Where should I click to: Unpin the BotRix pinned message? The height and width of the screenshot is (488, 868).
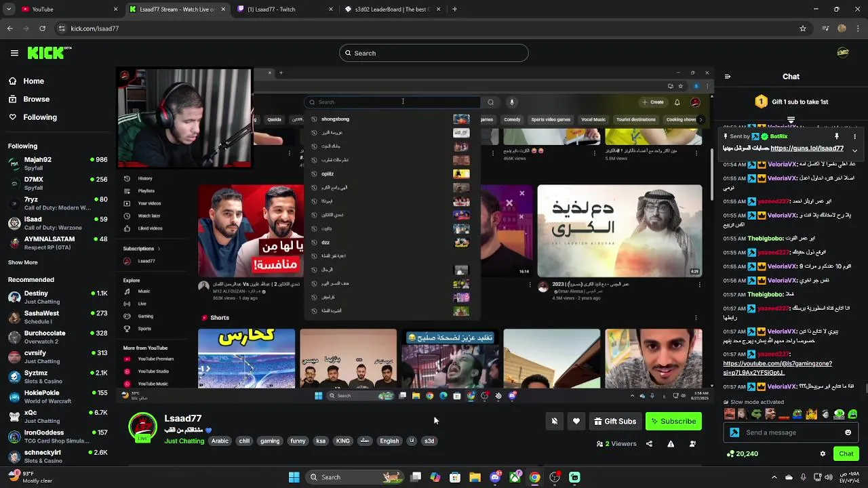pyautogui.click(x=837, y=136)
